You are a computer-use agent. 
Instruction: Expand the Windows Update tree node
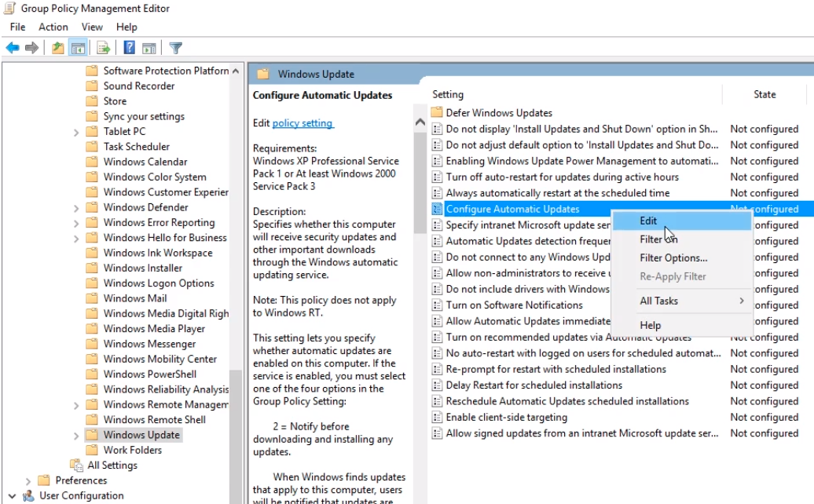76,435
